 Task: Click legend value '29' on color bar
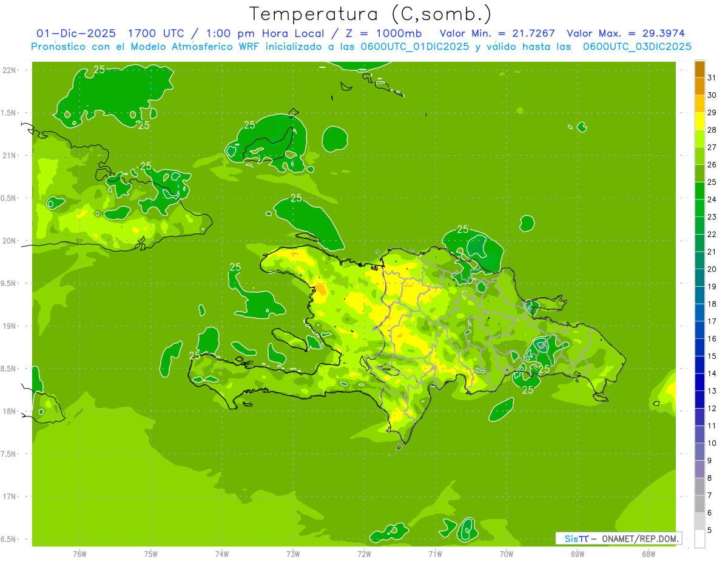point(712,113)
